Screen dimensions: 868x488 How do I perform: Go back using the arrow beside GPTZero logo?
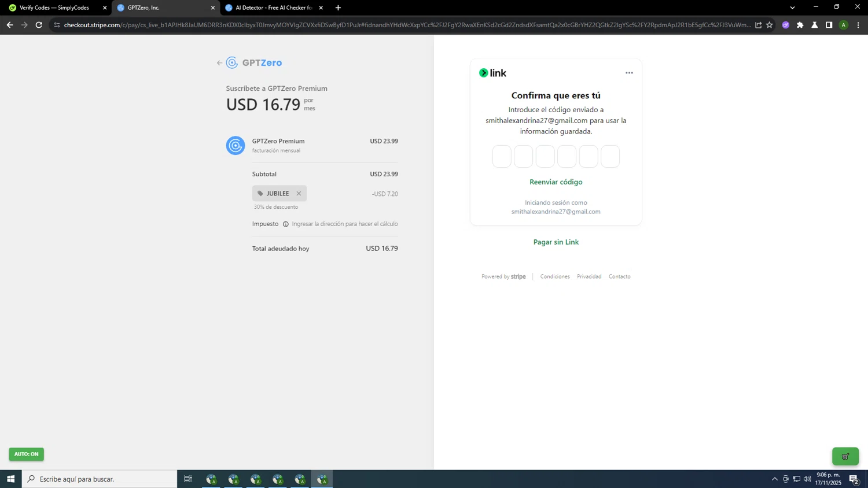pyautogui.click(x=219, y=63)
